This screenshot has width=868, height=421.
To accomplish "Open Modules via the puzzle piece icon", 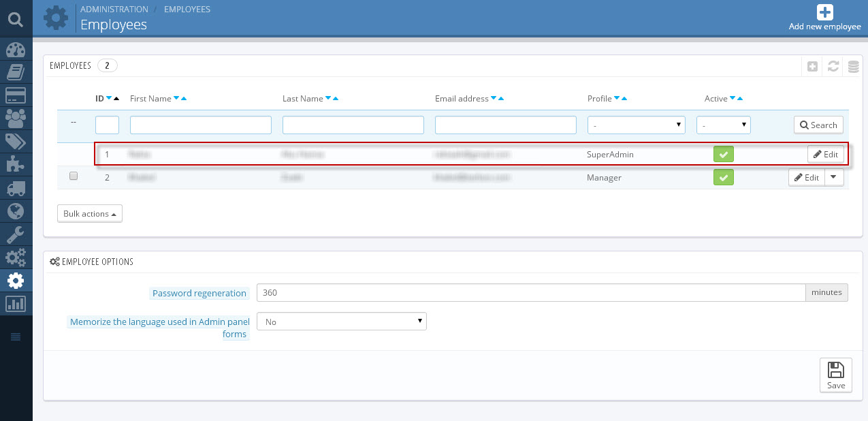I will click(x=16, y=164).
